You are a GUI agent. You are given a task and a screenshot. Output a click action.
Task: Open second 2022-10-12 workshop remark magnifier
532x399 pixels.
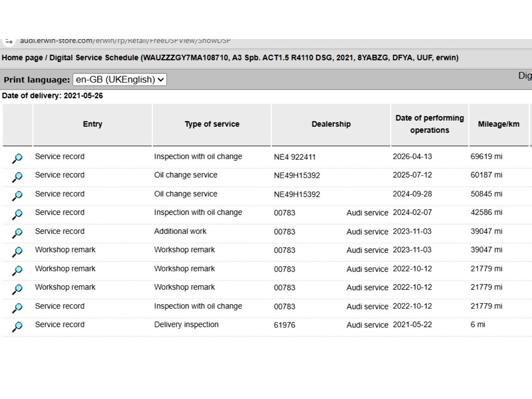tap(17, 289)
